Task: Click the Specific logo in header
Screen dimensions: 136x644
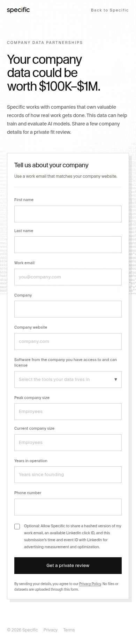Action: [18, 10]
